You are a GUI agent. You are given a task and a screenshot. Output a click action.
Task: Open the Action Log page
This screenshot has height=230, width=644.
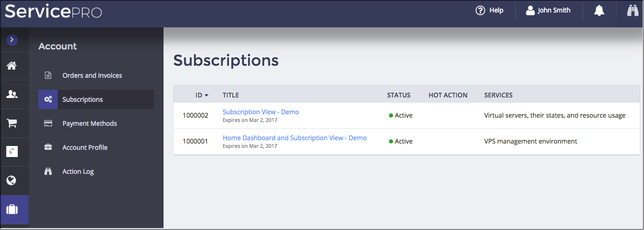click(x=78, y=171)
